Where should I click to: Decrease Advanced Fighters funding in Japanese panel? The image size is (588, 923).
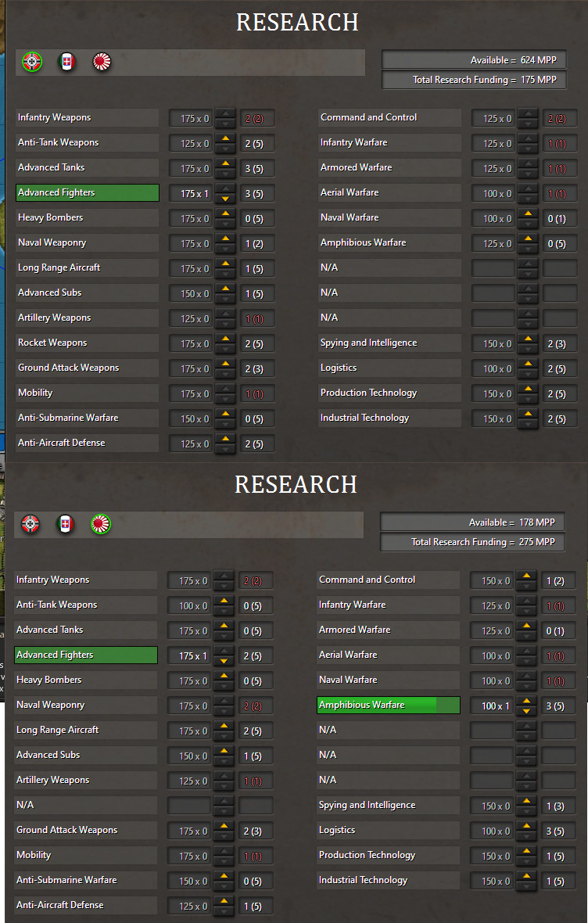[224, 661]
